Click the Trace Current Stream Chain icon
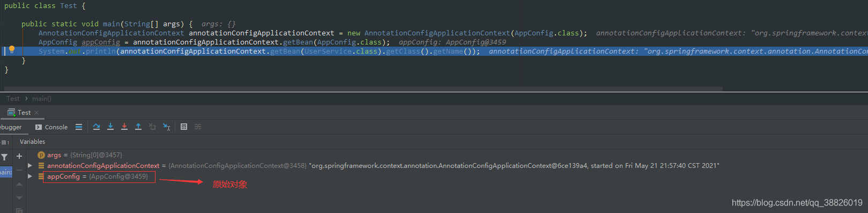The width and height of the screenshot is (868, 213). [198, 127]
